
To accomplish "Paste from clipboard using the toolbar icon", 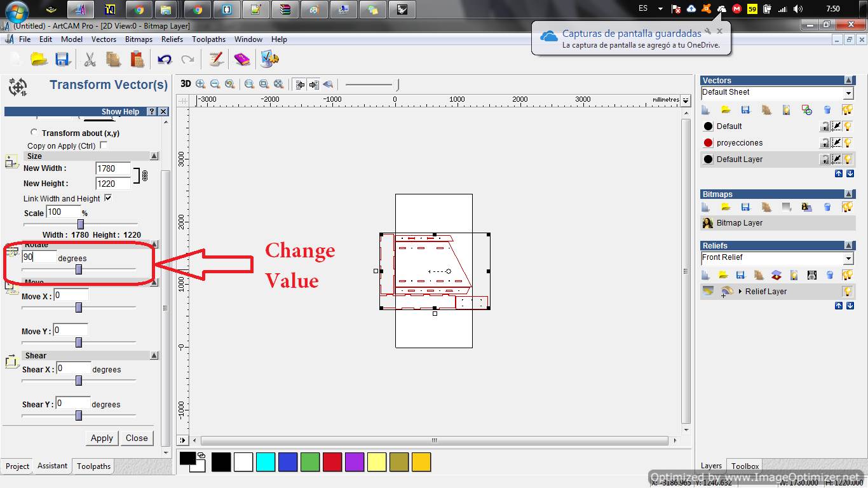I will 137,59.
